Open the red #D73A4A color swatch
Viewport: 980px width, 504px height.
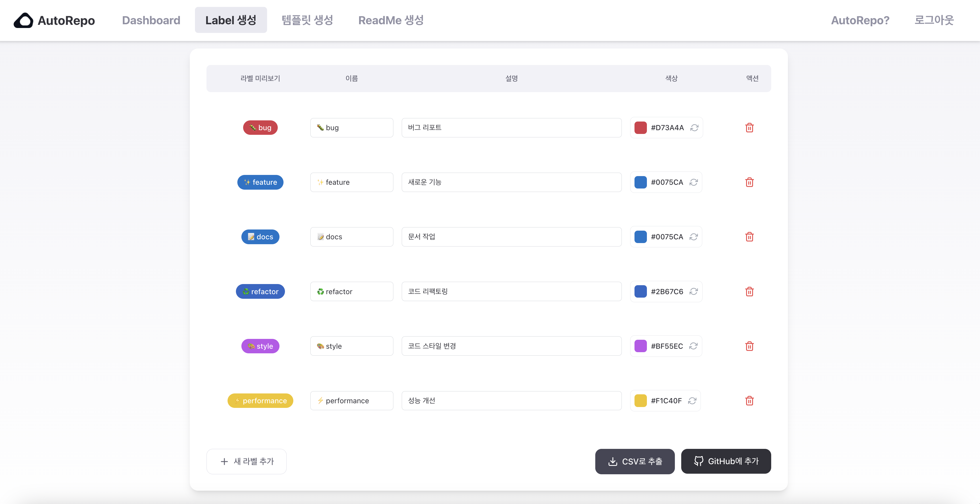point(640,128)
